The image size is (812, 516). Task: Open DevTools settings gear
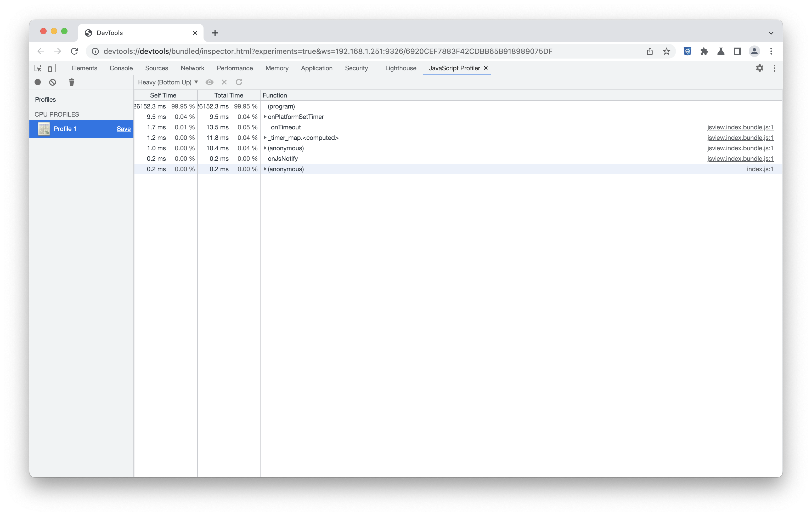[x=759, y=68]
